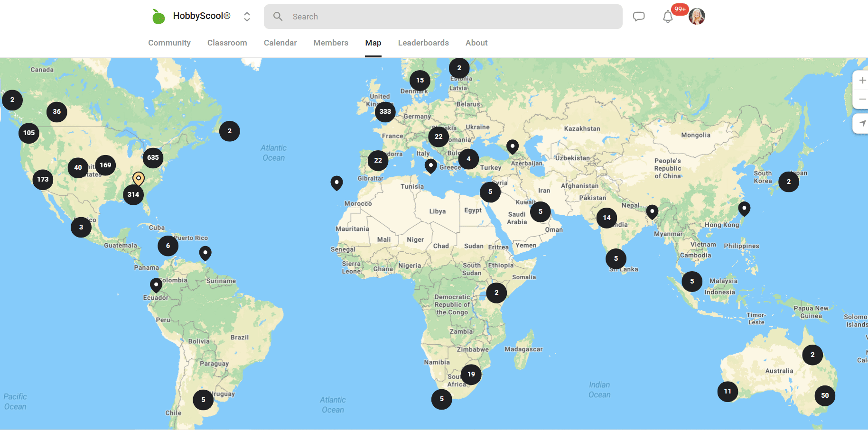Focus the Search input field
868x430 pixels.
451,17
